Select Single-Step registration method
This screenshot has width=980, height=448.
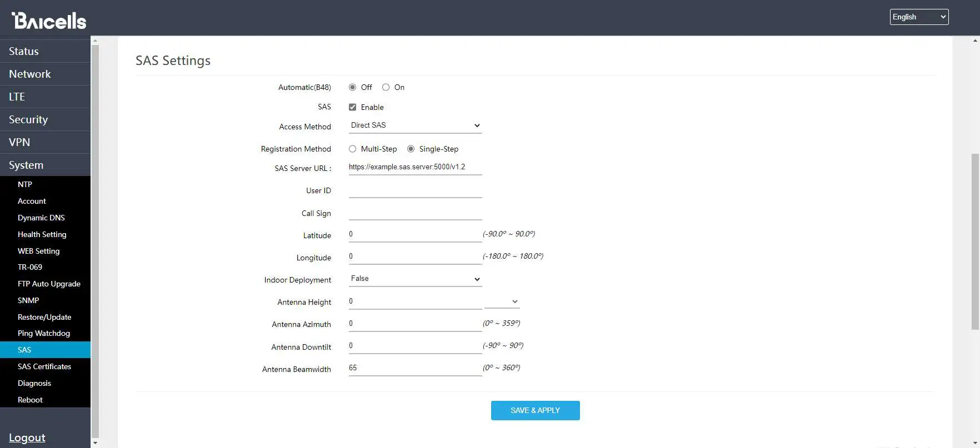pyautogui.click(x=411, y=149)
